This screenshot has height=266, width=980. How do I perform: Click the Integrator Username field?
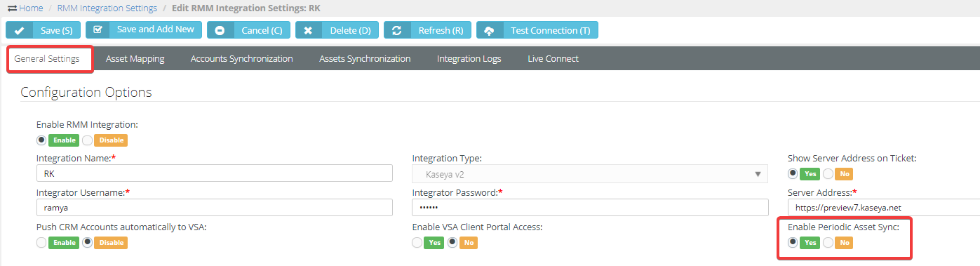coord(214,207)
